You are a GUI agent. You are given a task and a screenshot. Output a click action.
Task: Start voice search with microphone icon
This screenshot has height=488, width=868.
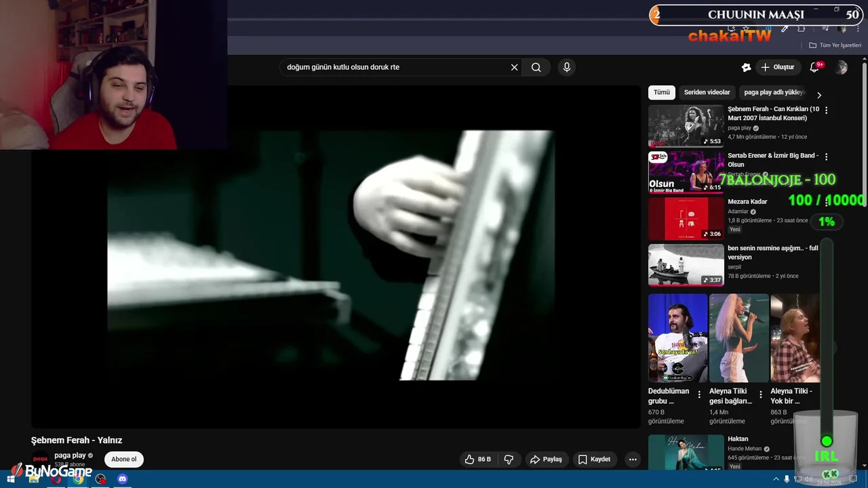(567, 67)
